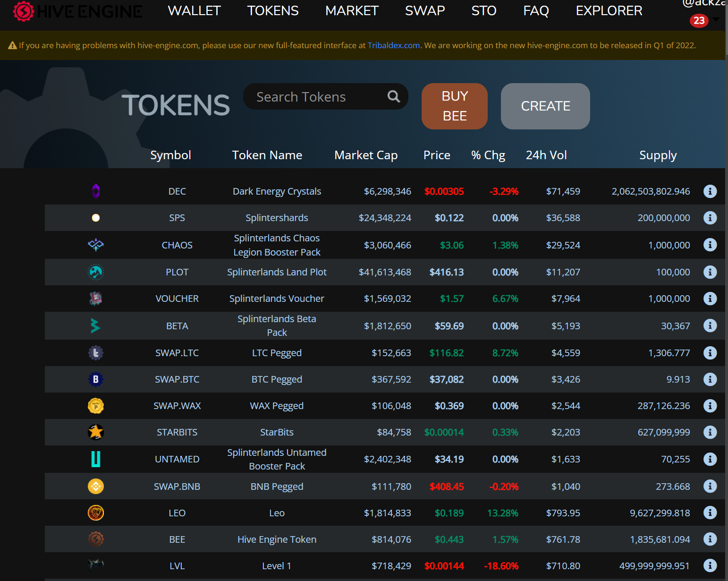728x581 pixels.
Task: Open info for STARBITS token
Action: tap(710, 432)
